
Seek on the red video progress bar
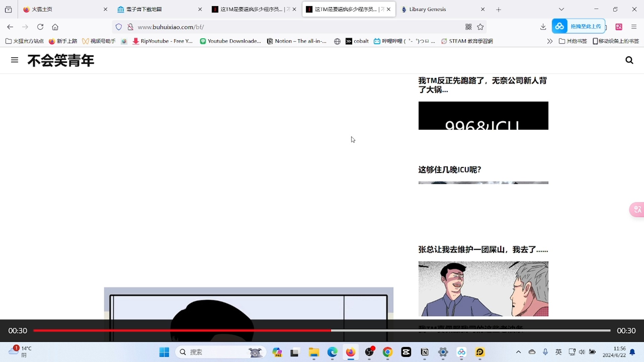[x=322, y=330]
